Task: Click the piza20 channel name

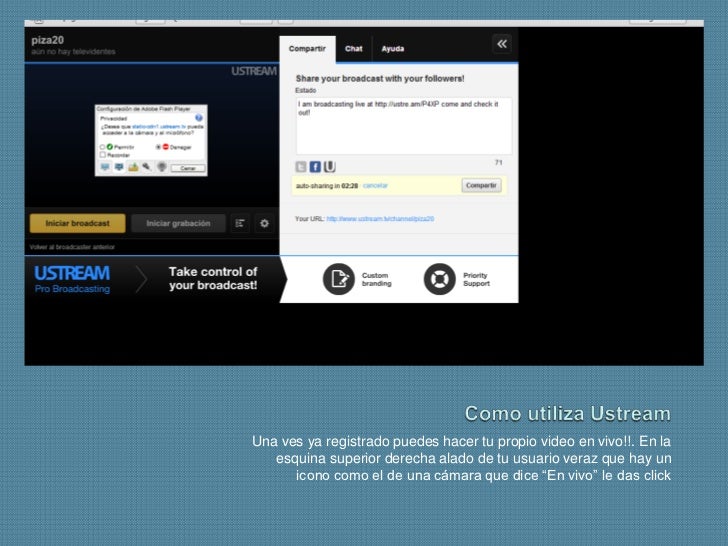Action: (47, 40)
